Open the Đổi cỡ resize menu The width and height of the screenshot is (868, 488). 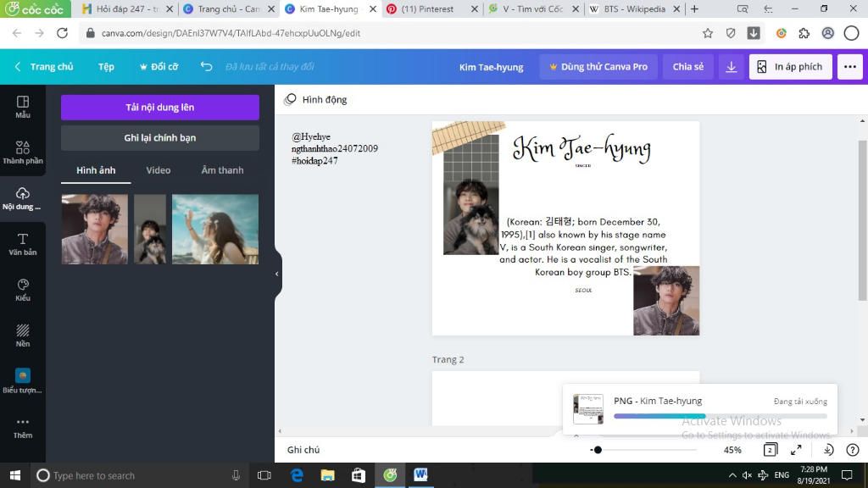click(x=159, y=66)
